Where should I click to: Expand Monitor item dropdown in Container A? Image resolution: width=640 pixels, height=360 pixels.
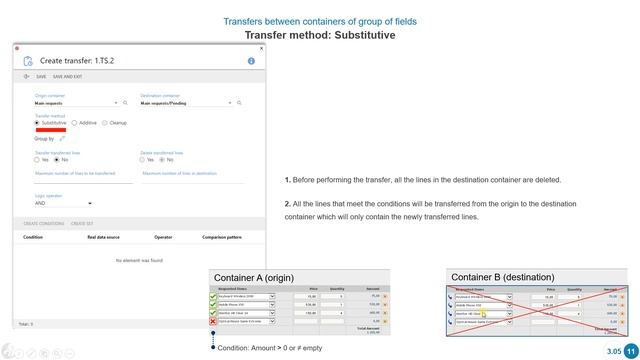[272, 313]
